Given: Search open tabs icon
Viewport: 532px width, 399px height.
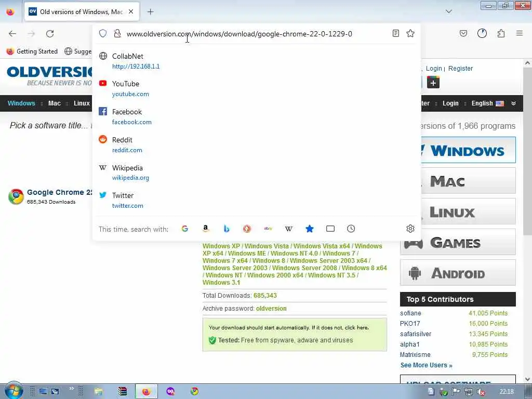Looking at the screenshot, I should pos(330,229).
